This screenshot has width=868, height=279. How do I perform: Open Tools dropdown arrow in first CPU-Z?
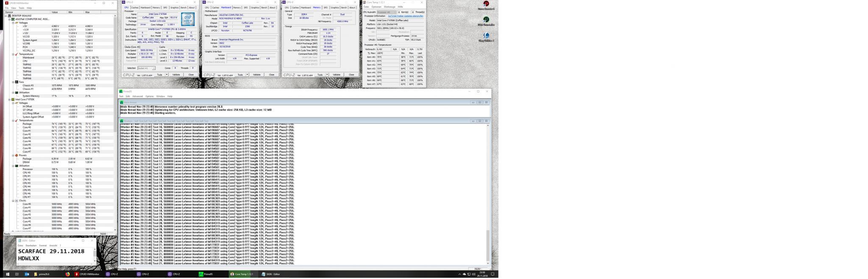[167, 75]
